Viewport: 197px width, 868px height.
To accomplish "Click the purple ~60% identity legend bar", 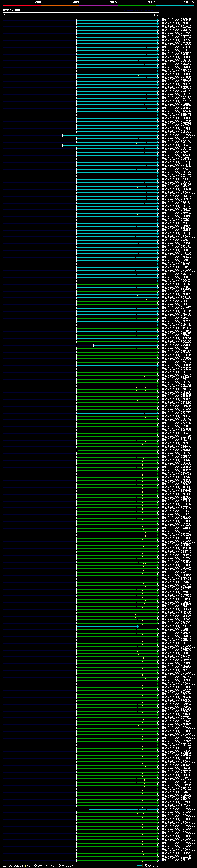I will point(99,6).
